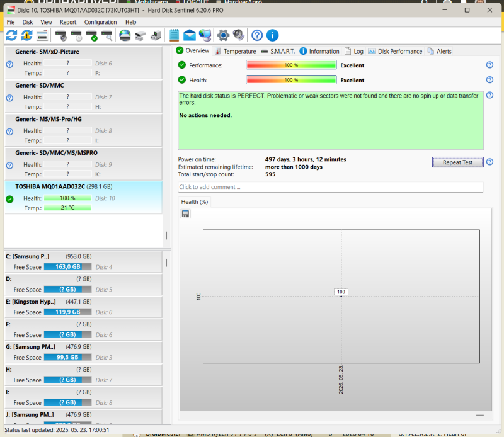504x437 pixels.
Task: Select the TOSHIBA MQ01AAD032C disk entry
Action: (84, 197)
